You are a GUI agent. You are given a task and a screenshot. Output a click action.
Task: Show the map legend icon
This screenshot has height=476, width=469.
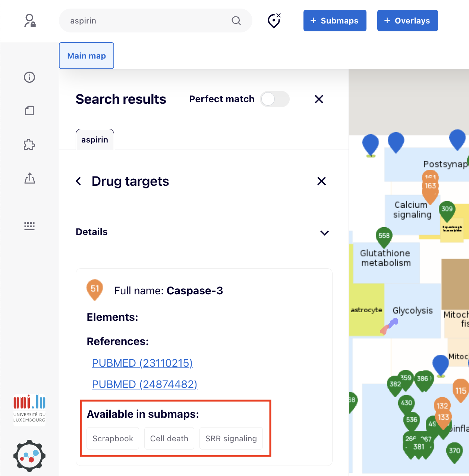click(29, 226)
